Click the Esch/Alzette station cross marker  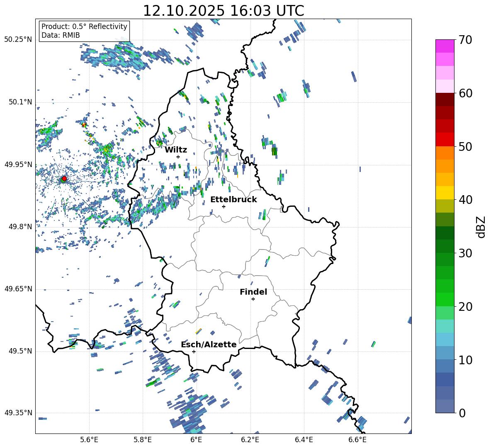pyautogui.click(x=194, y=351)
